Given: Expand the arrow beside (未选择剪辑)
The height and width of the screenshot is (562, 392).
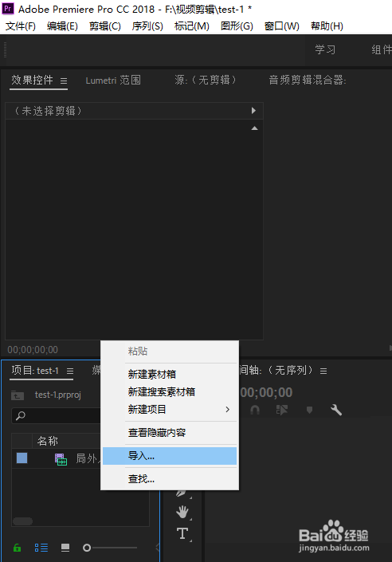Looking at the screenshot, I should point(253,110).
